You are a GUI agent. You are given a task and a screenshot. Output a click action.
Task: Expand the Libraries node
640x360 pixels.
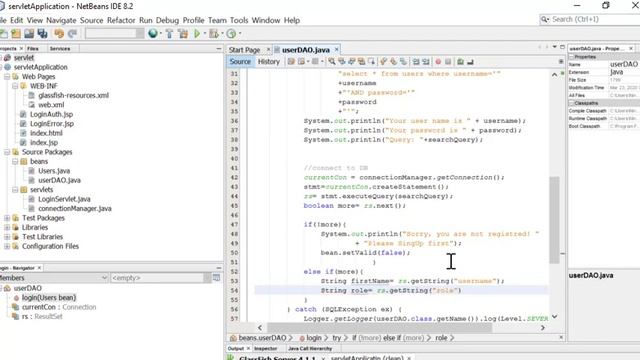[7, 227]
